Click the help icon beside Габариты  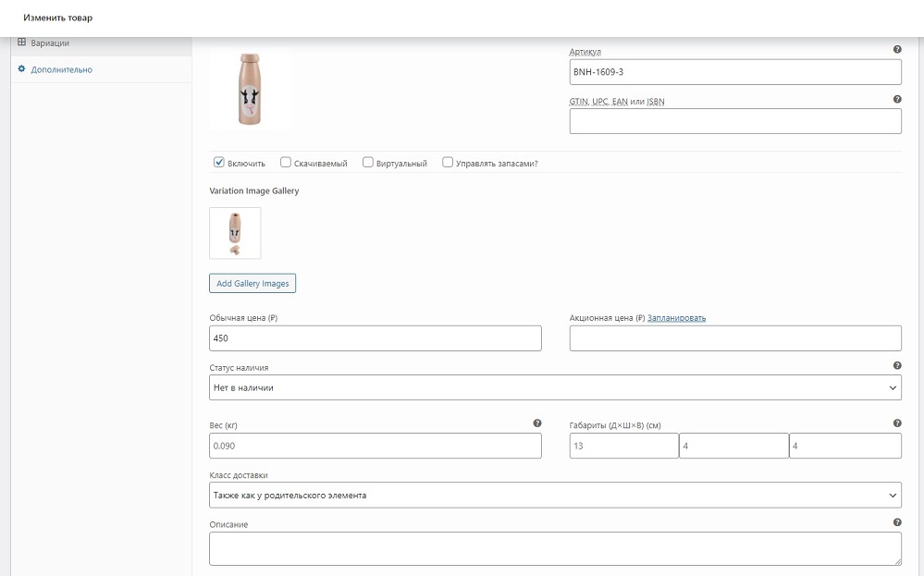pos(897,423)
